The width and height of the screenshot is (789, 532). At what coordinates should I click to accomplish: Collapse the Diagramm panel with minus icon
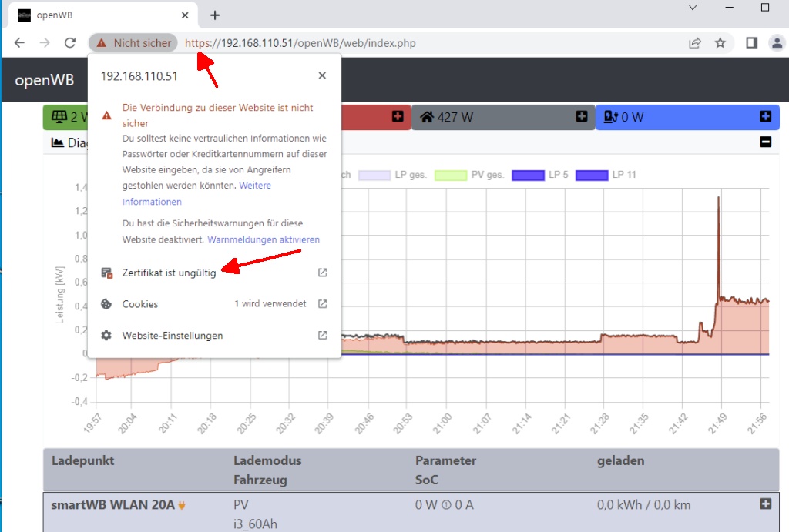[x=765, y=142]
